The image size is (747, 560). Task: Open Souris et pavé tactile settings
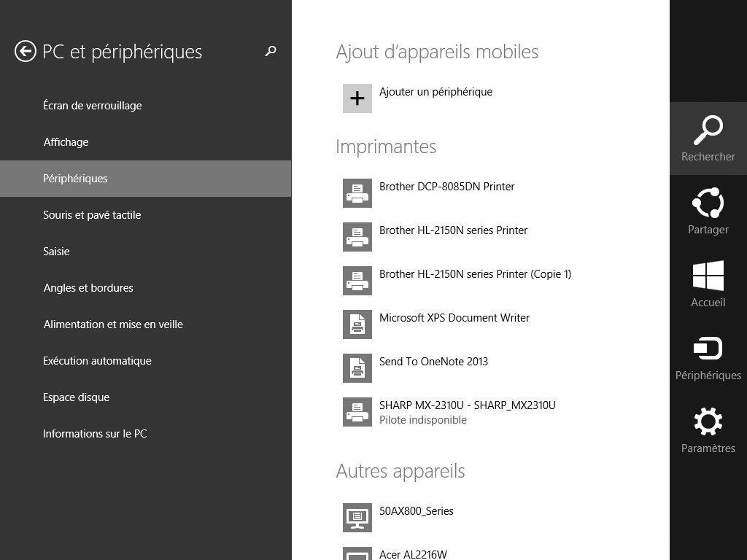[x=145, y=215]
